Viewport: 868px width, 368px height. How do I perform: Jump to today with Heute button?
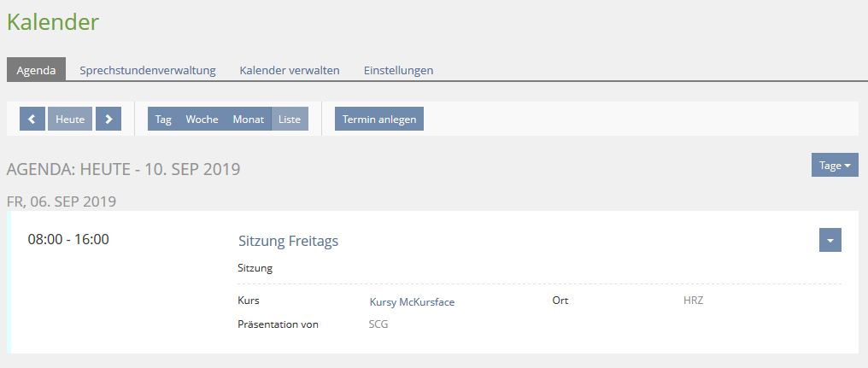coord(70,120)
